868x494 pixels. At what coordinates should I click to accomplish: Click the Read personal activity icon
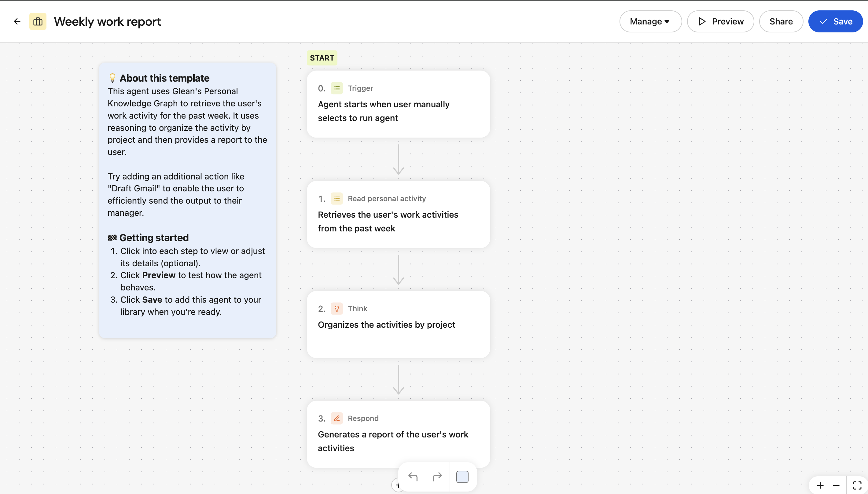pos(337,198)
